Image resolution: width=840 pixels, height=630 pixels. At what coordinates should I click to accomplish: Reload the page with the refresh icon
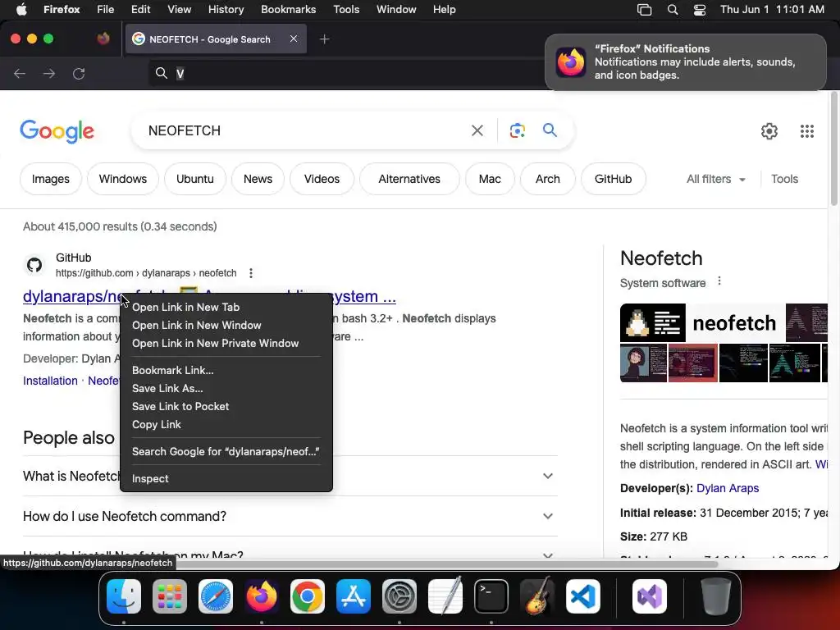(79, 73)
